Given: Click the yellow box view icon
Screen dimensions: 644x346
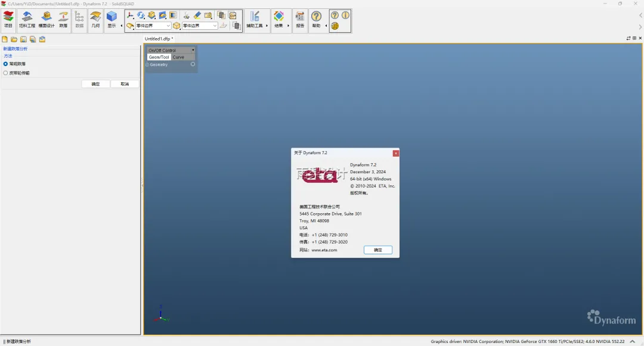Looking at the screenshot, I should (x=151, y=15).
